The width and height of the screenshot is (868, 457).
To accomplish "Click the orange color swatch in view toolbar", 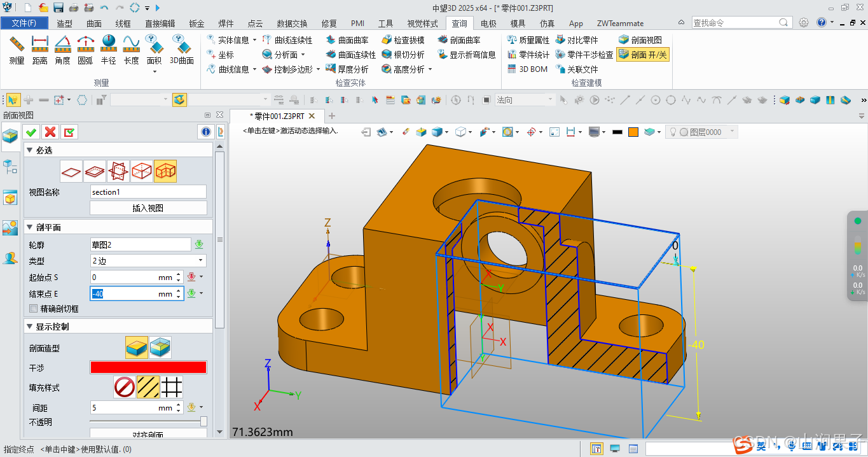I will tap(633, 132).
